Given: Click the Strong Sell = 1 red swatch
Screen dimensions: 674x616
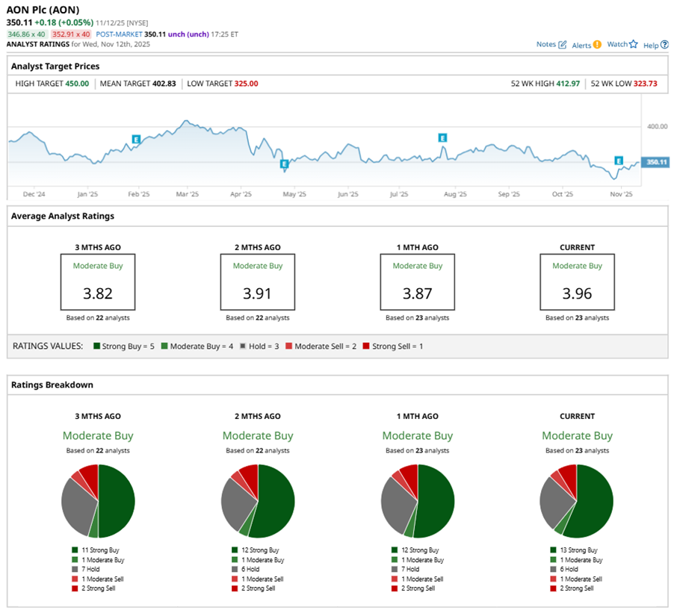Looking at the screenshot, I should tap(365, 346).
